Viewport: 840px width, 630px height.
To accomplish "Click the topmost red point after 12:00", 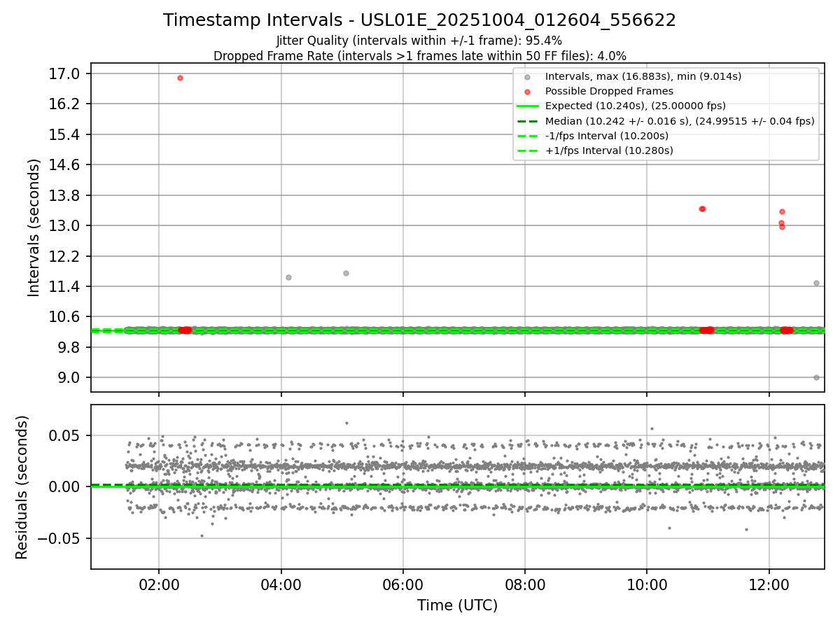I will 782,211.
